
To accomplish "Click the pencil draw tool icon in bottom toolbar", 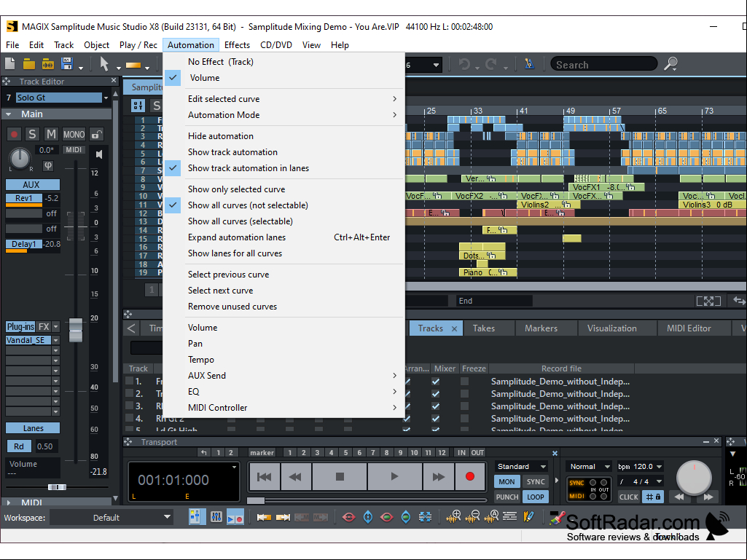I will (528, 516).
